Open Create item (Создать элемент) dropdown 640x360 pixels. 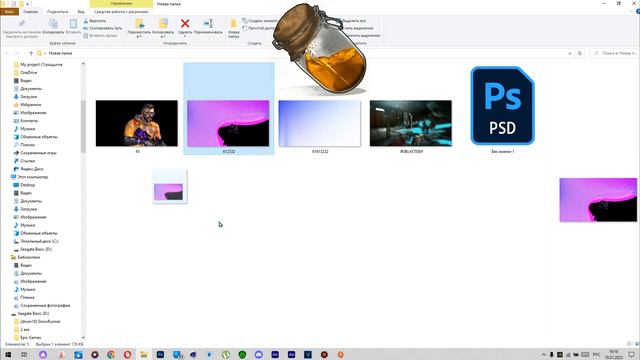pyautogui.click(x=260, y=21)
